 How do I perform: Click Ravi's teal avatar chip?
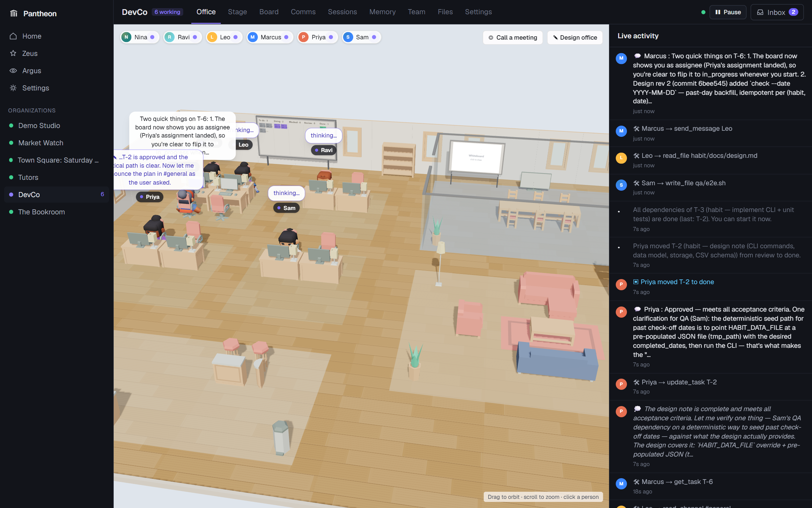point(182,37)
